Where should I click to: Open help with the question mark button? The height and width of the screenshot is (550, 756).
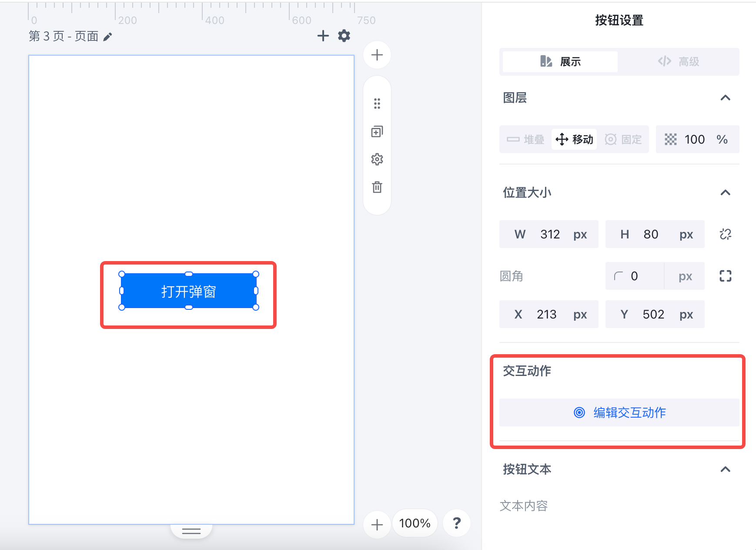(457, 523)
